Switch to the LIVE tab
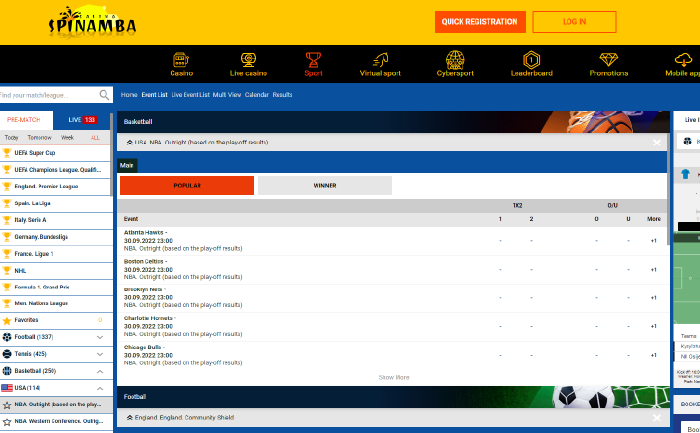Screen dimensions: 700x433 tap(81, 120)
